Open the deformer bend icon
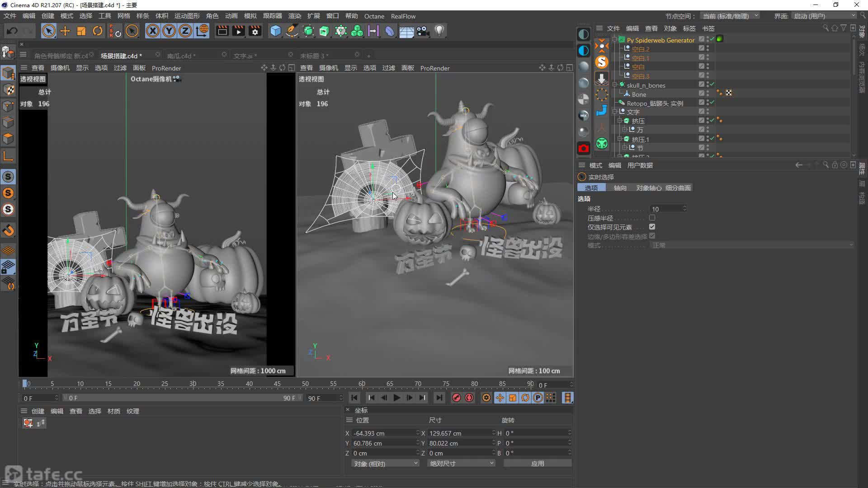This screenshot has height=488, width=868. [x=390, y=31]
